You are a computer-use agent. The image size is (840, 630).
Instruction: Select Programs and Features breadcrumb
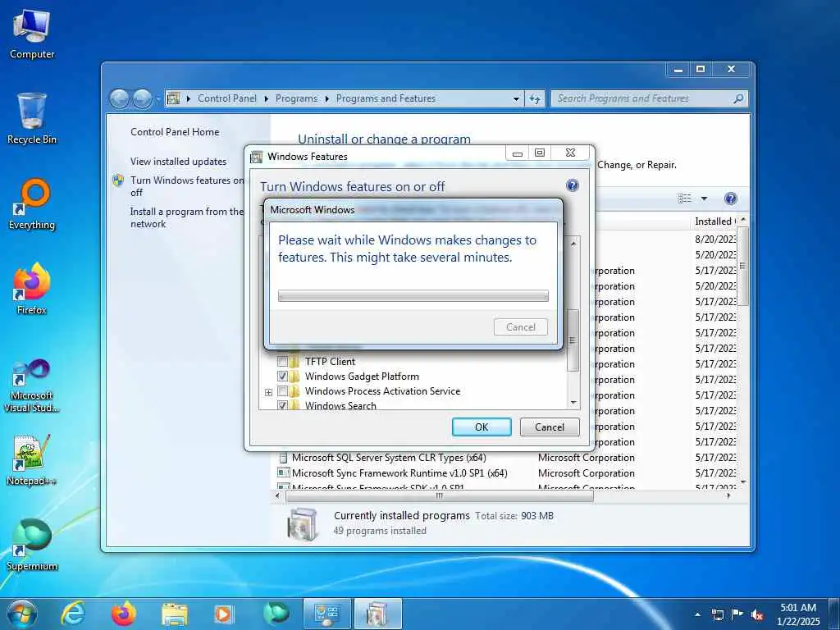[x=386, y=98]
